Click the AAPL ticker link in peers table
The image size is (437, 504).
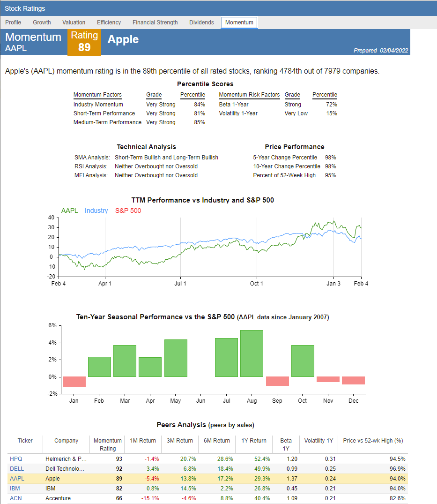click(x=17, y=479)
